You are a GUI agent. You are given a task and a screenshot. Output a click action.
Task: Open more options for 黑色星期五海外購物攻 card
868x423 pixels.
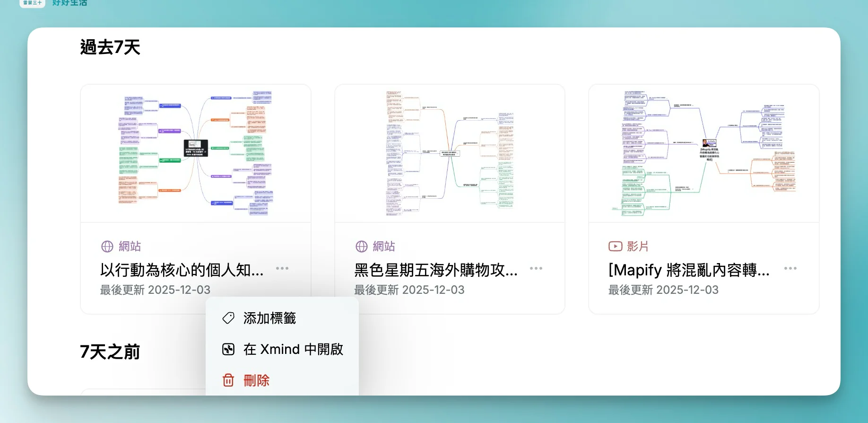[x=536, y=268]
